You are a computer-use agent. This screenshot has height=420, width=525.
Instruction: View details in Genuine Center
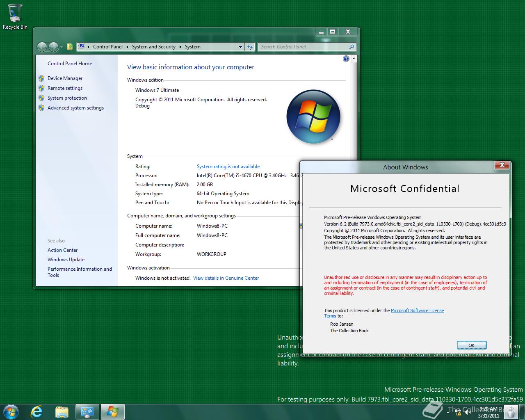point(226,278)
